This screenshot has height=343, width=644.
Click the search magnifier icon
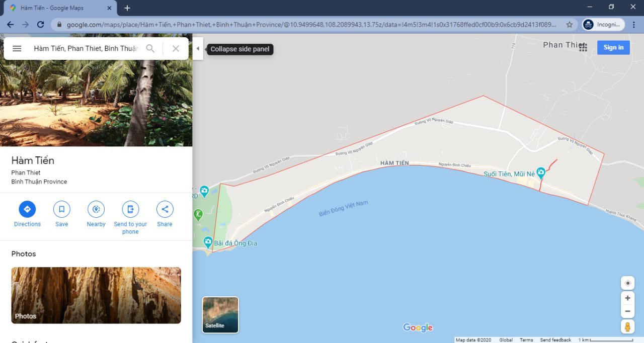(150, 49)
